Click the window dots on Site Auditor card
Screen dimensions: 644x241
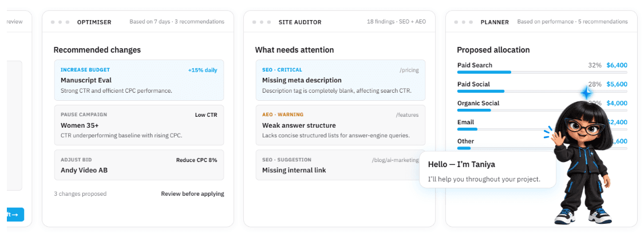click(262, 22)
